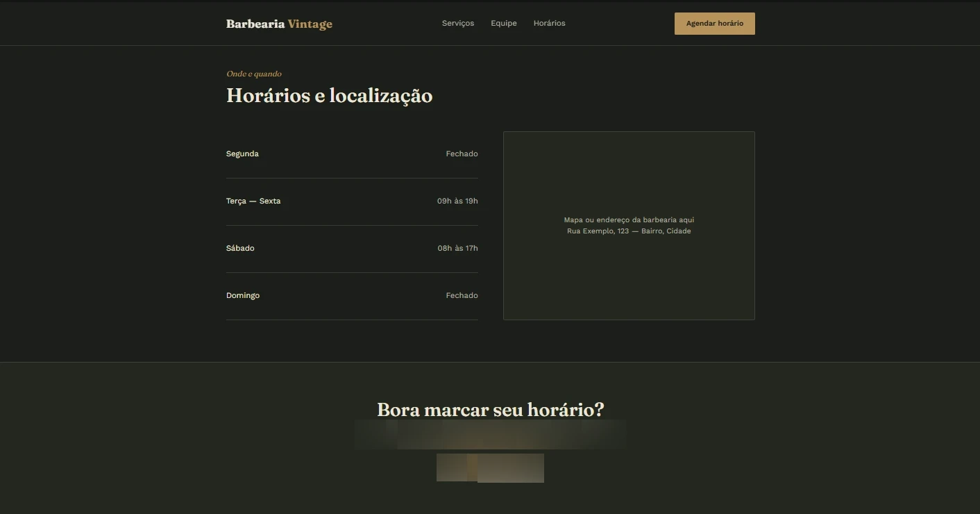Click Fechado status next to Domingo
980x514 pixels.
pos(462,295)
